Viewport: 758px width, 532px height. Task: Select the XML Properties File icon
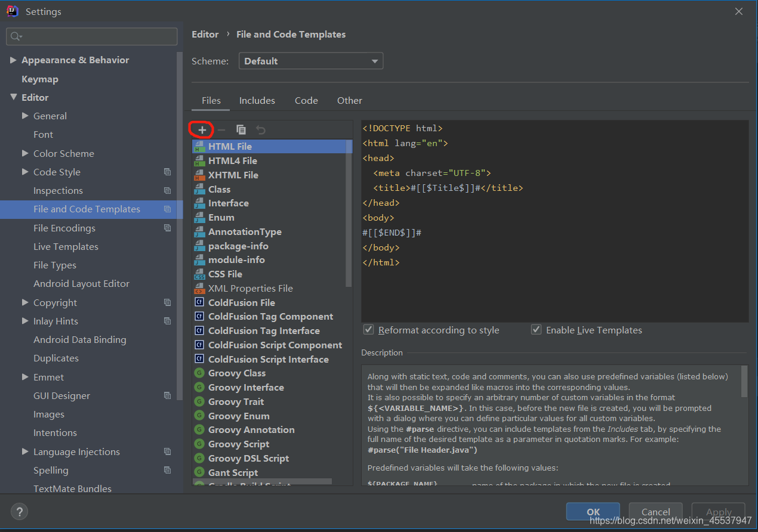199,289
